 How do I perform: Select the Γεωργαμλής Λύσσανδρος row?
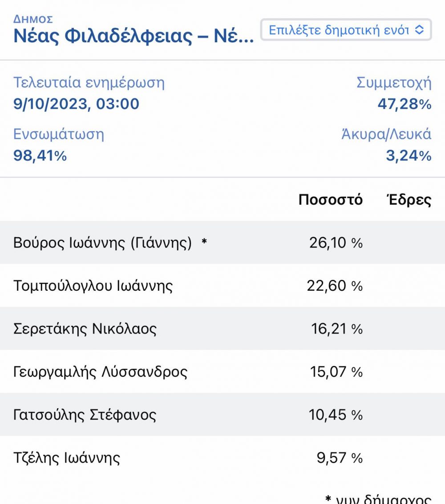[x=222, y=372]
